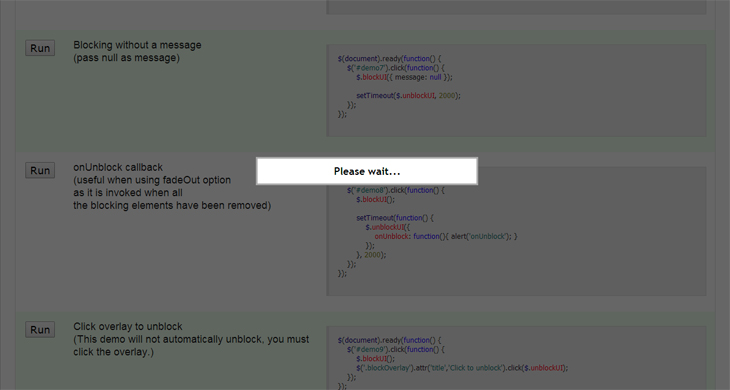Screen dimensions: 730x390
Task: Click "$('#demo8').click(function() {" code line
Action: click(x=396, y=190)
